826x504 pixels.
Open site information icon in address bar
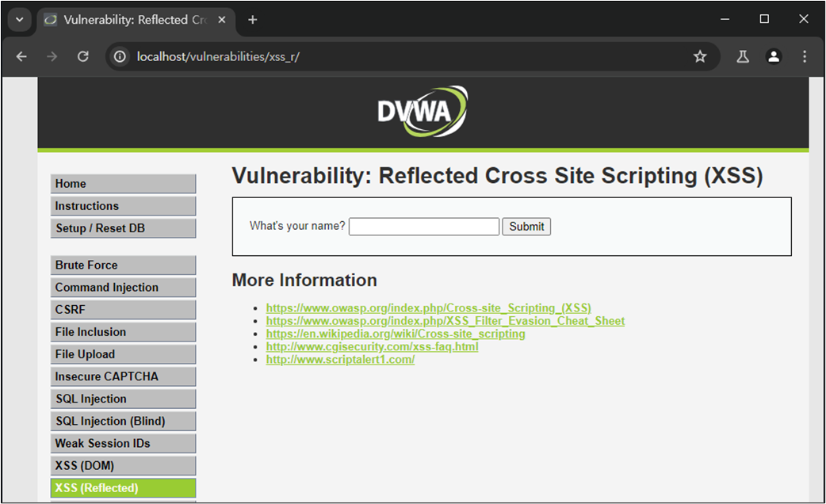point(120,56)
